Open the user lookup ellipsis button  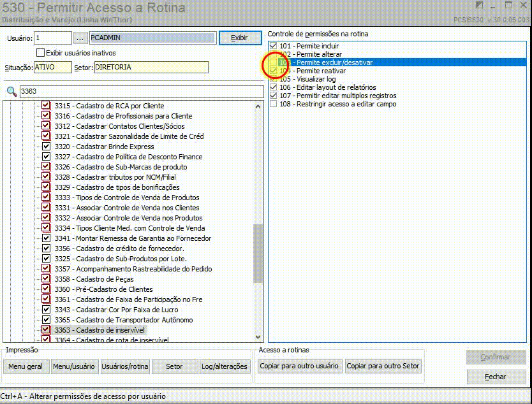pos(80,38)
